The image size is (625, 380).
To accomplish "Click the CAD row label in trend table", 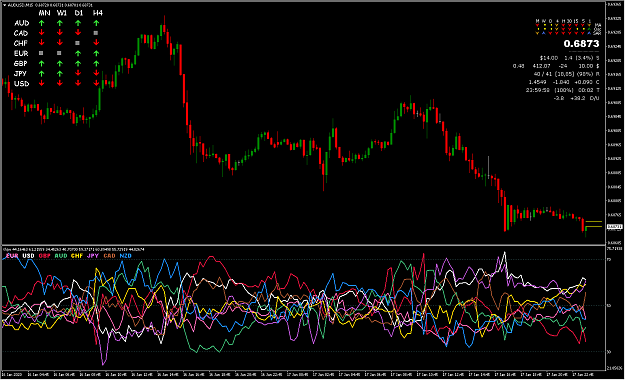I will [21, 33].
